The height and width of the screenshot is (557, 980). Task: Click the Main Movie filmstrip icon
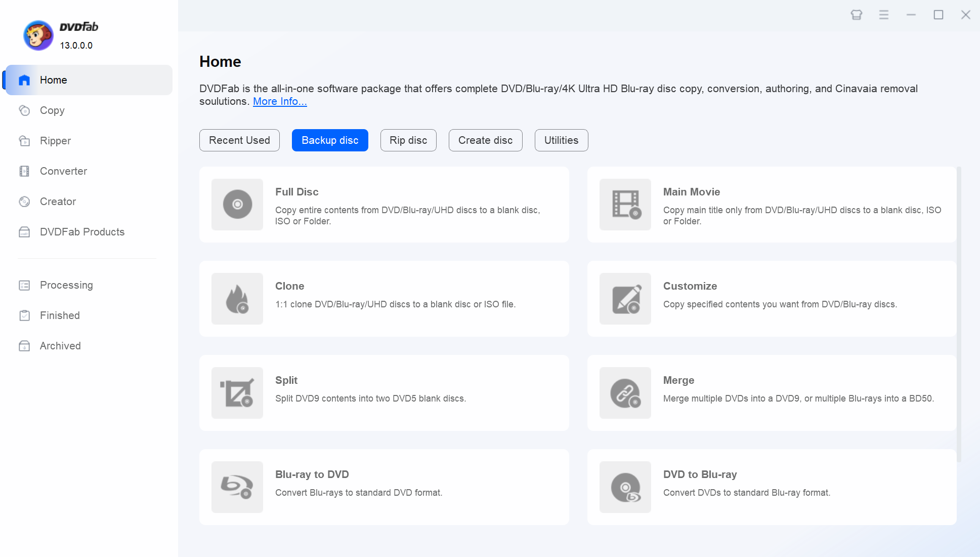(625, 205)
